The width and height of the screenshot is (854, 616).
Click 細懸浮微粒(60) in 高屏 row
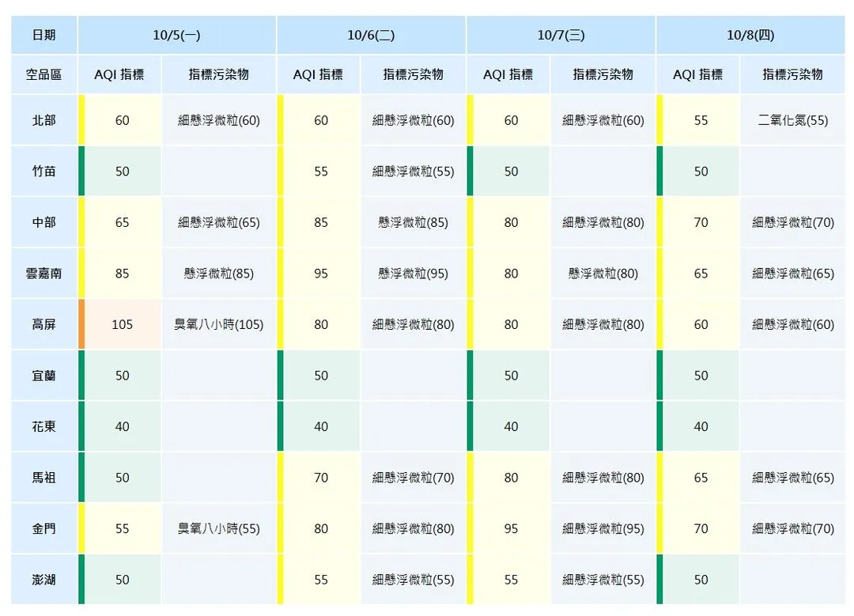[x=792, y=325]
